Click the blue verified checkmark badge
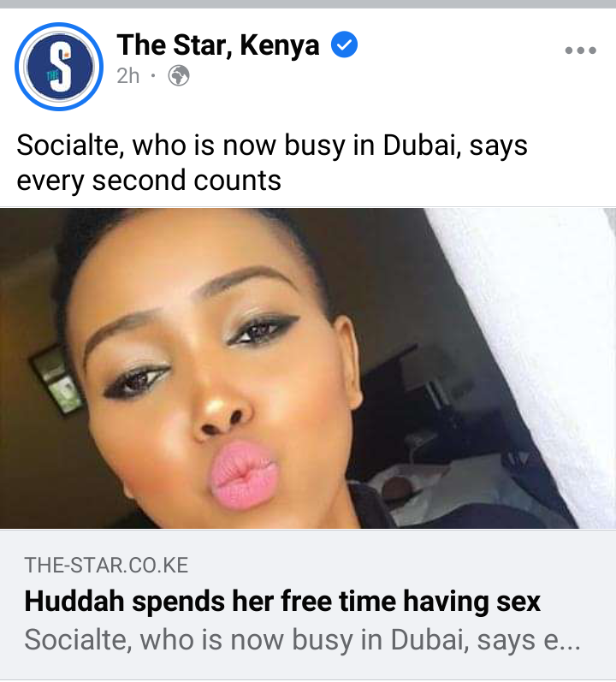Screen dimensions: 616x682 (x=344, y=44)
